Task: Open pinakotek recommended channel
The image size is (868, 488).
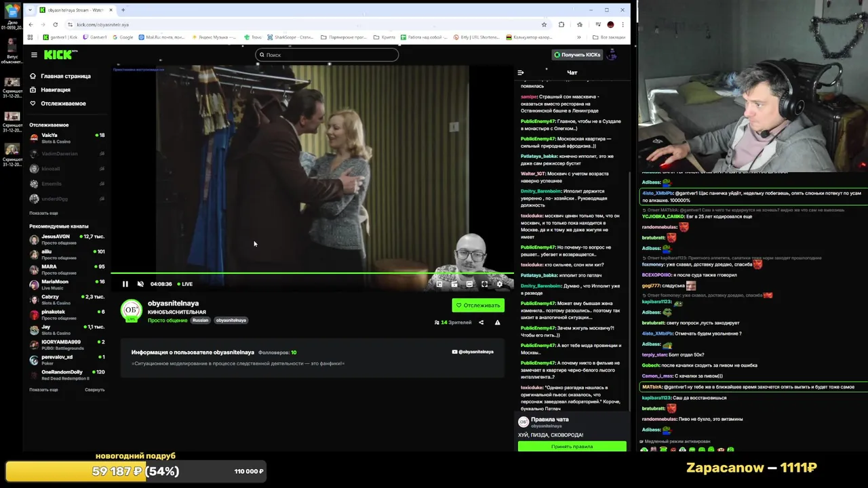Action: pos(67,314)
